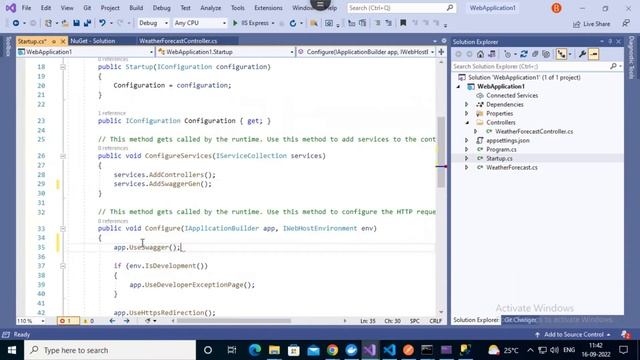This screenshot has width=640, height=360.
Task: Click the Live Share button
Action: pos(591,24)
